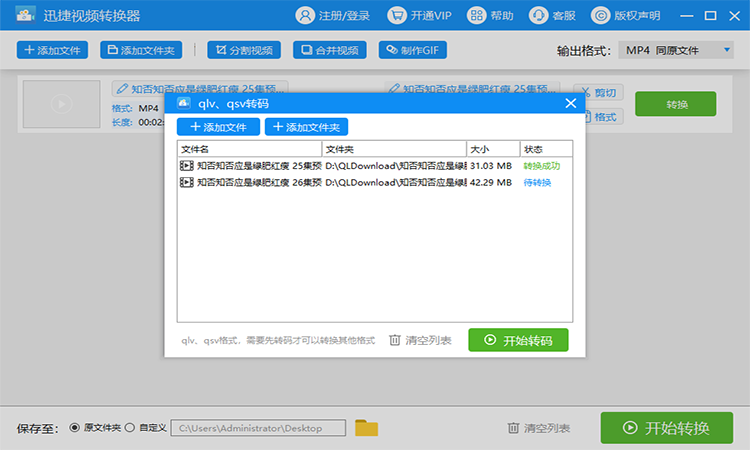Open the 制作GIF tool

[x=413, y=50]
